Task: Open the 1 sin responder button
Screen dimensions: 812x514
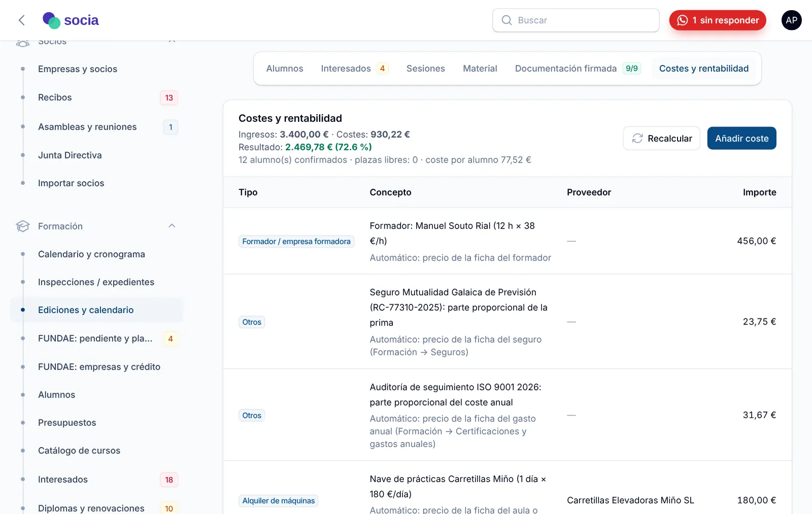Action: 718,20
